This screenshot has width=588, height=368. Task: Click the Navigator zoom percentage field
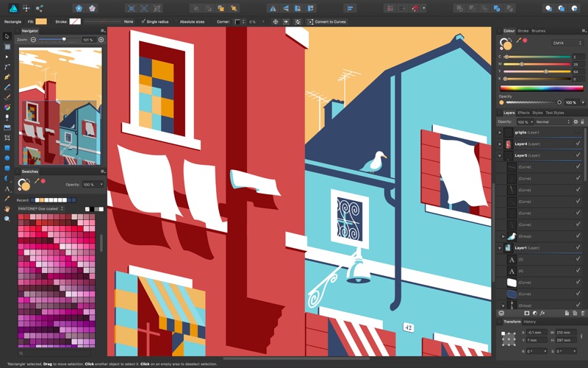[88, 40]
